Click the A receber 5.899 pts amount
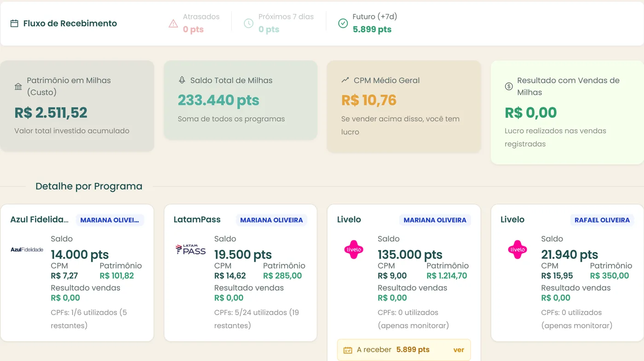The image size is (644, 361). click(413, 350)
